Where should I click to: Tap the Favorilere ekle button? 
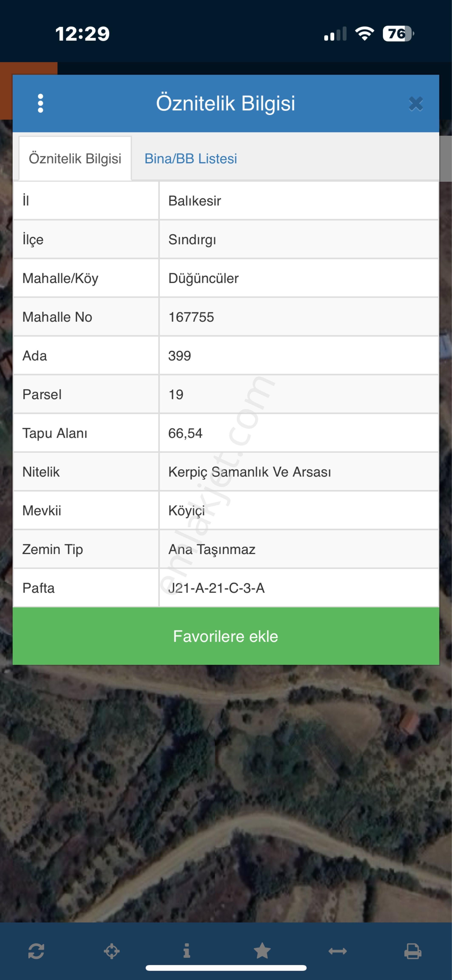coord(226,636)
